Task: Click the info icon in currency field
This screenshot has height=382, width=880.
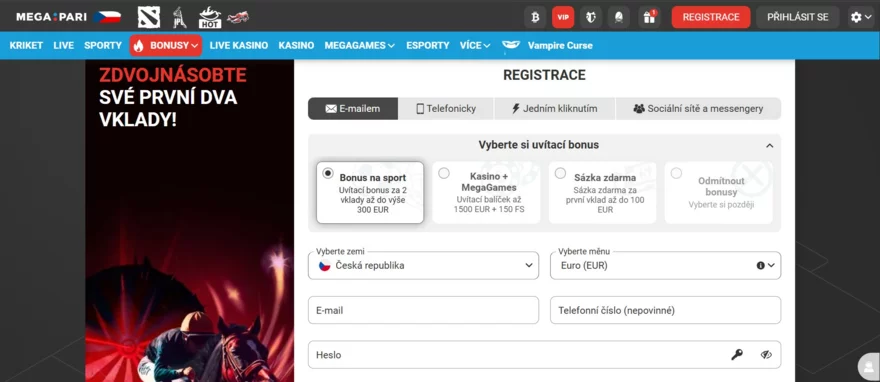Action: coord(760,265)
